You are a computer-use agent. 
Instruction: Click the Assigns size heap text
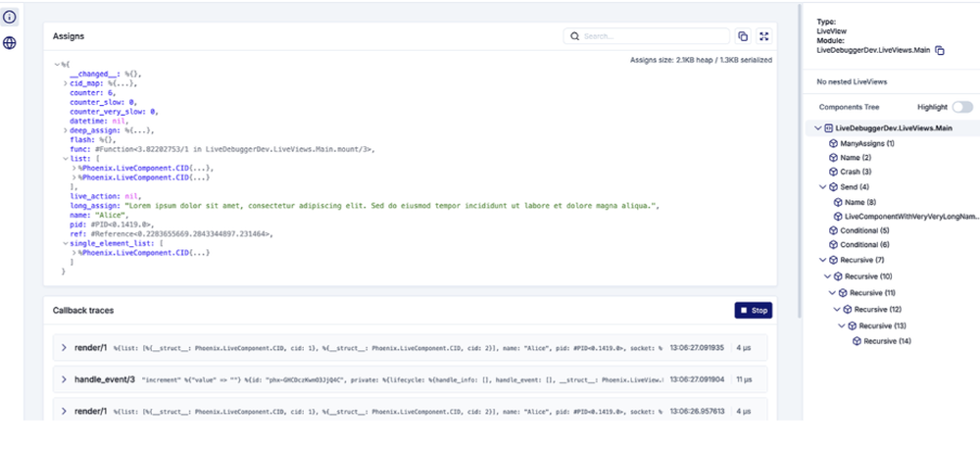pos(701,60)
